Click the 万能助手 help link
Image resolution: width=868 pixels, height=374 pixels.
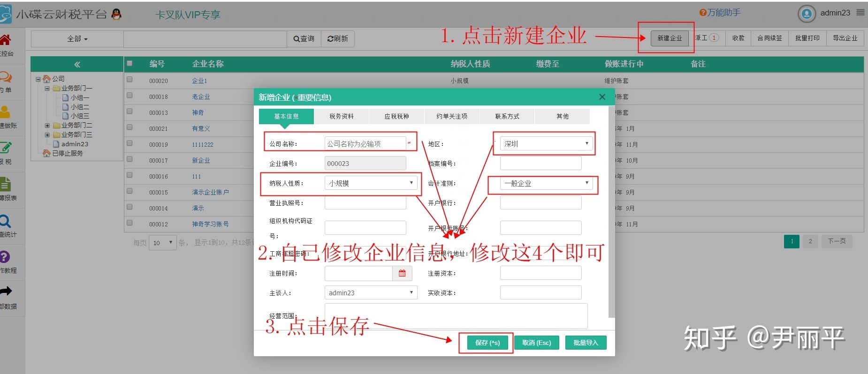[x=720, y=13]
